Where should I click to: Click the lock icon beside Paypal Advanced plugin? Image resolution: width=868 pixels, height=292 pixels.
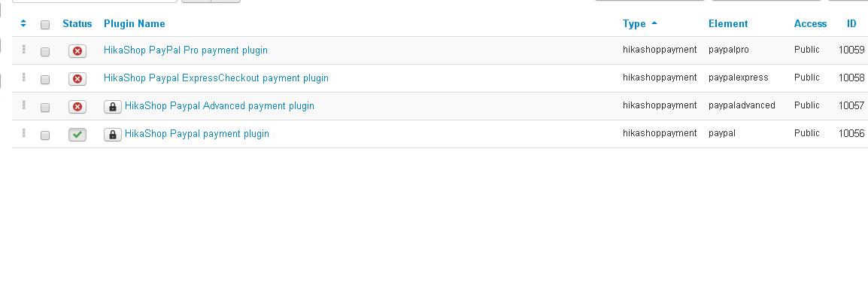pyautogui.click(x=112, y=106)
